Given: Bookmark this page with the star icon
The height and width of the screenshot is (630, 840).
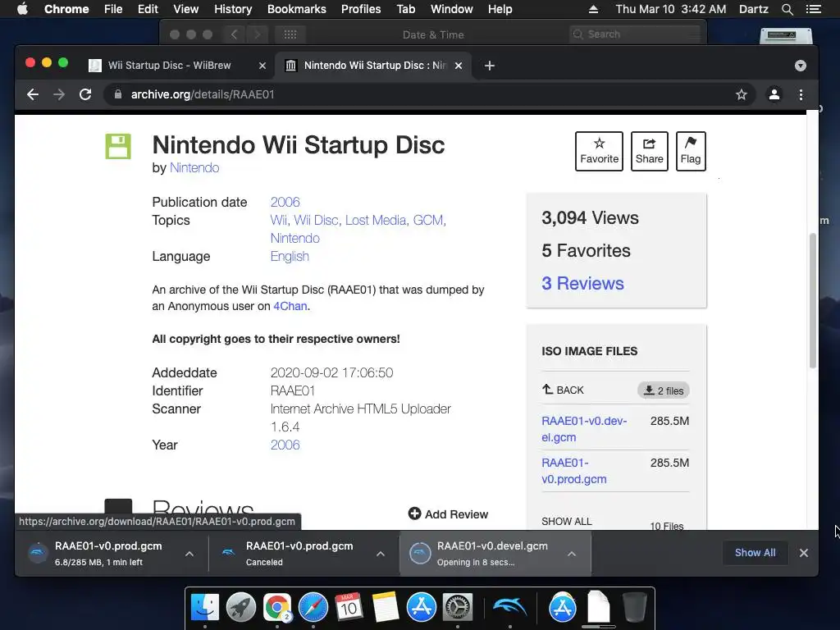Looking at the screenshot, I should pos(742,95).
